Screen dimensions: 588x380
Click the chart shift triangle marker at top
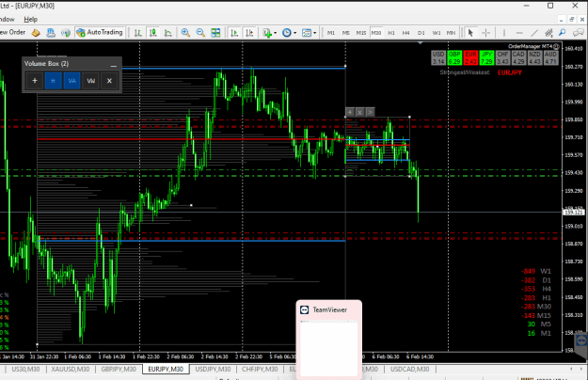pyautogui.click(x=420, y=43)
